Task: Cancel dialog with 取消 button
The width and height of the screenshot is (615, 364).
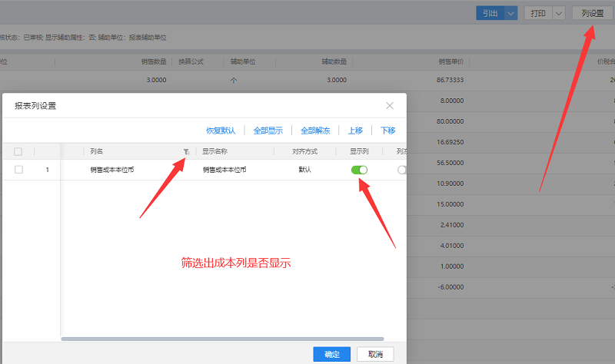Action: pos(375,354)
